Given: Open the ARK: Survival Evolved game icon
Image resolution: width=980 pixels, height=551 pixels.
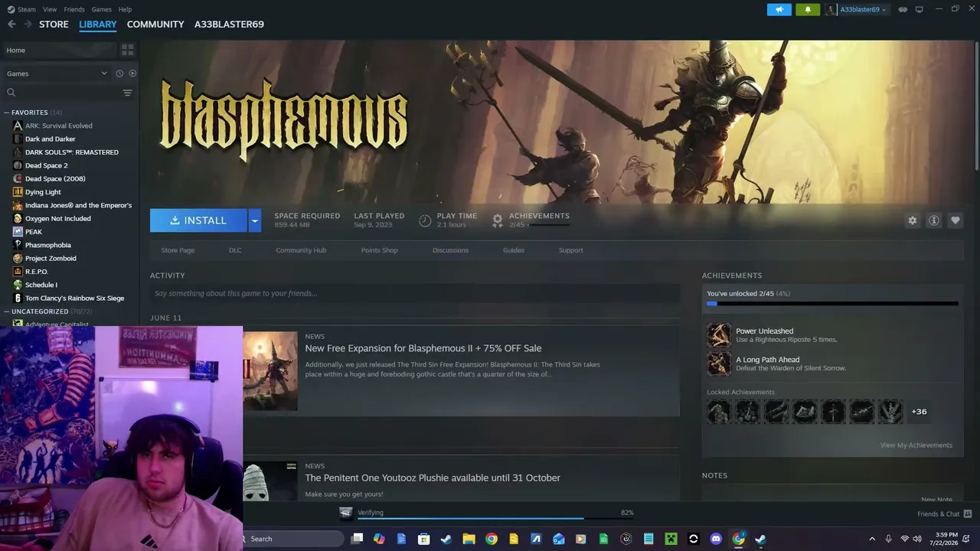Looking at the screenshot, I should (x=18, y=126).
